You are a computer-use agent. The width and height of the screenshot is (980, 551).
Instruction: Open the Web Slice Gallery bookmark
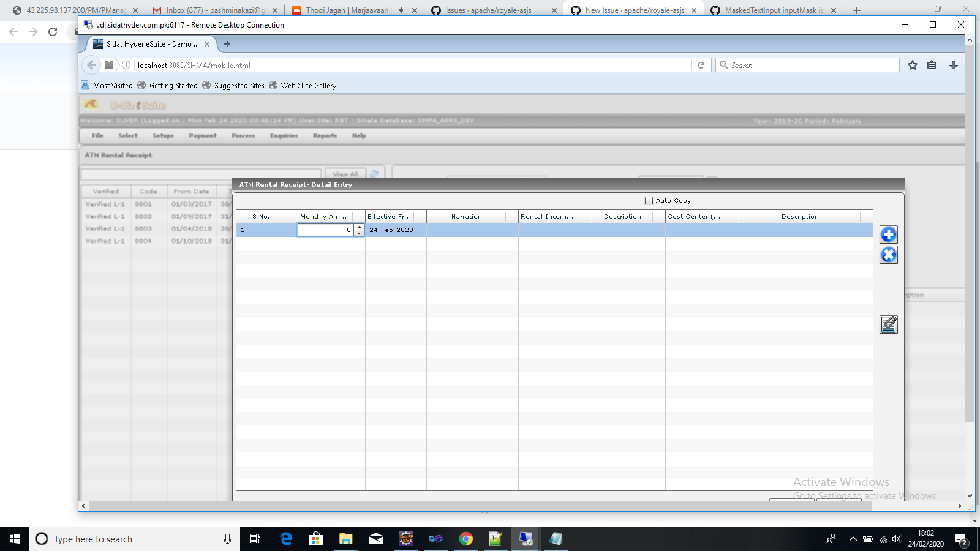coord(303,86)
